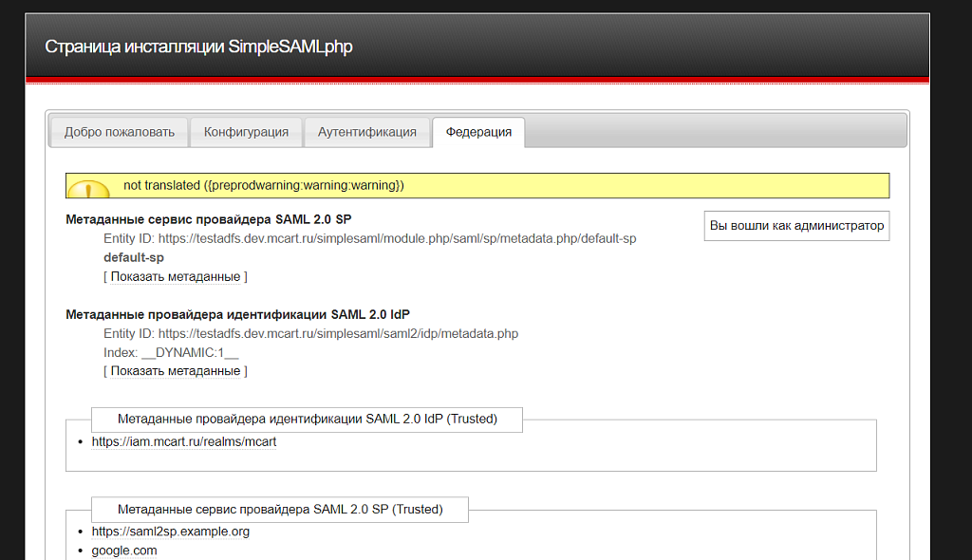
Task: Click the Вы вошли как администратор box
Action: pos(797,225)
